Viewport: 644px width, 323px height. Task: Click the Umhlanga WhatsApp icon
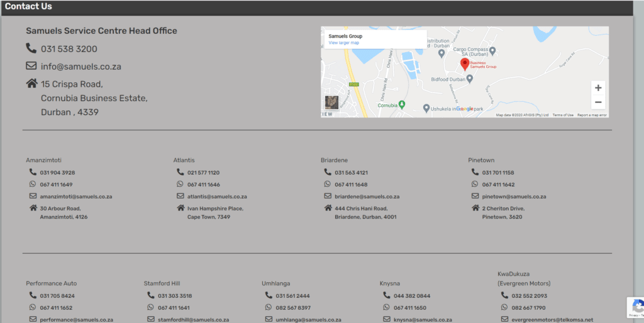point(269,307)
